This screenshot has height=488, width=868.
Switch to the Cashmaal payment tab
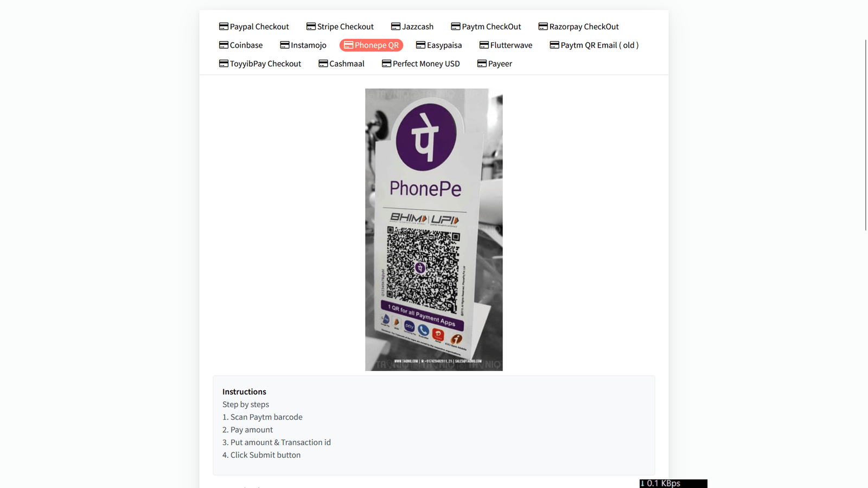[341, 63]
